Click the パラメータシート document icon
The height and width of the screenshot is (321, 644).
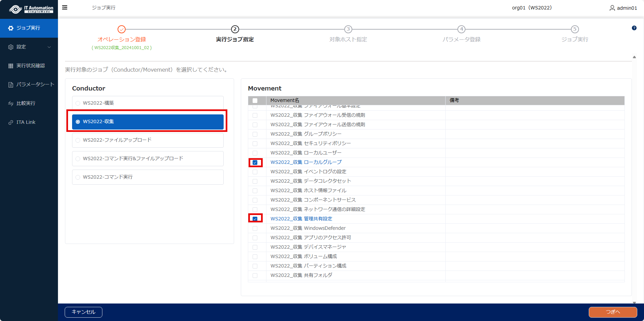point(11,85)
